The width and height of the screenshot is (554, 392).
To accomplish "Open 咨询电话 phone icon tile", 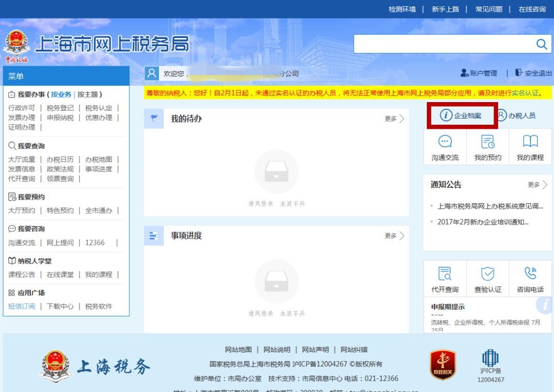I will tap(530, 279).
